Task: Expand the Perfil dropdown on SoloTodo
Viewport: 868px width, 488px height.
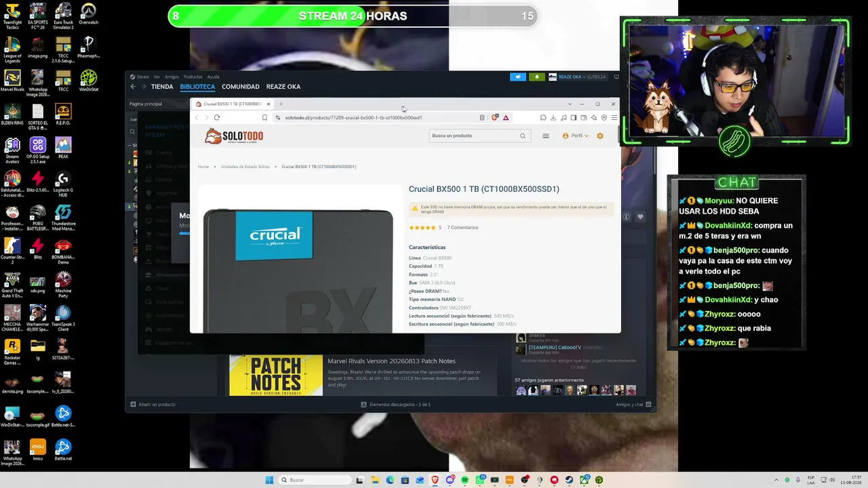Action: [x=575, y=136]
